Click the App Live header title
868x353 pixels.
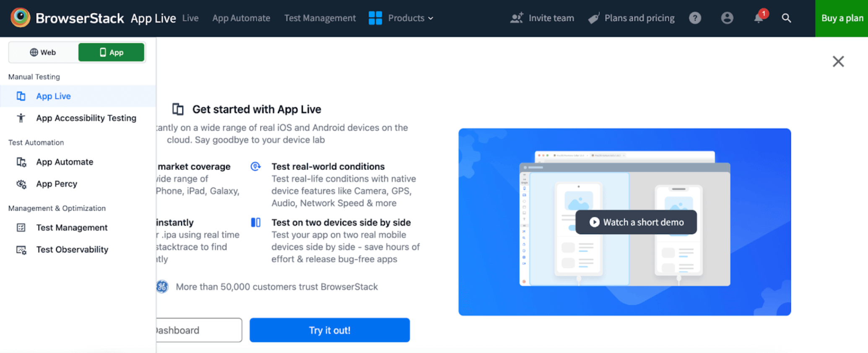tap(153, 18)
